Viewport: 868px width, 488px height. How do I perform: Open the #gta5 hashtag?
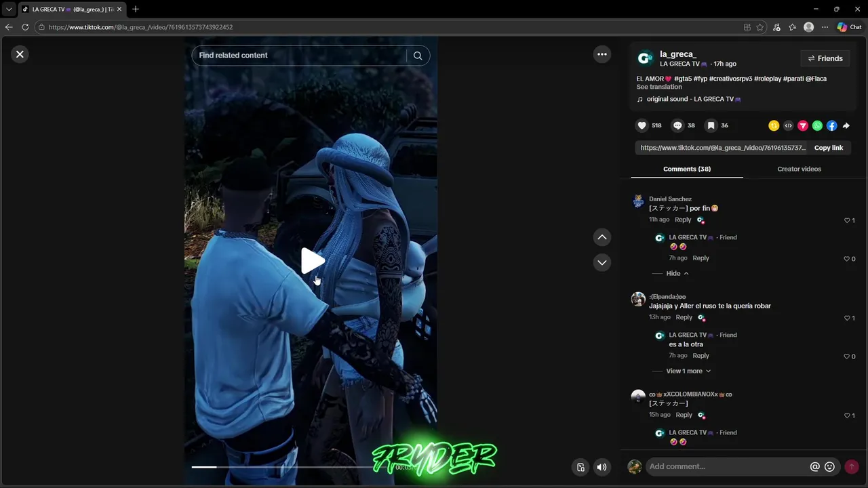[x=683, y=79]
